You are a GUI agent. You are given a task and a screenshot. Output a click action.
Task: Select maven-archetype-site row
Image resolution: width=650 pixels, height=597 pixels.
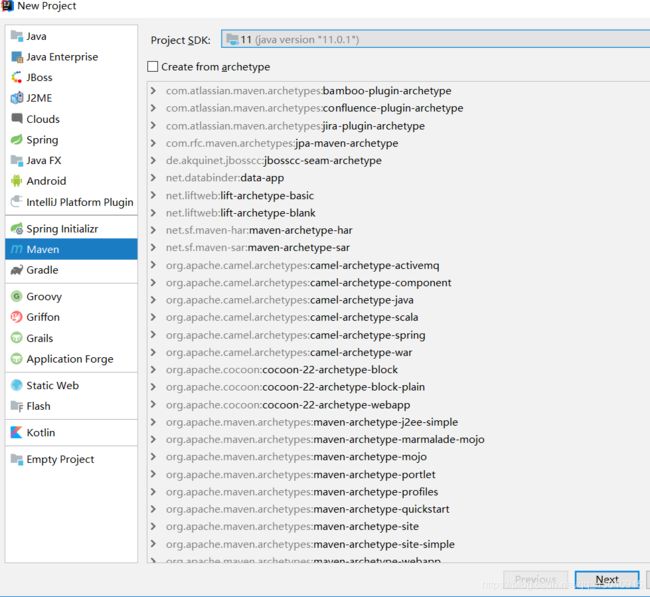pos(399,526)
